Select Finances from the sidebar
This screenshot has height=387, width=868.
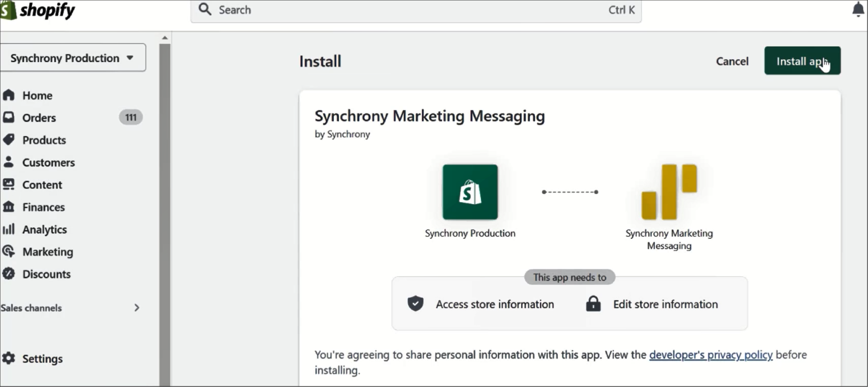click(x=44, y=207)
